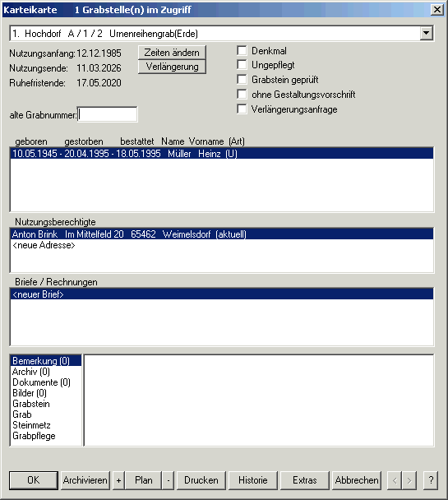448x500 pixels.
Task: Check the Grabstein geprüft option
Action: [242, 80]
